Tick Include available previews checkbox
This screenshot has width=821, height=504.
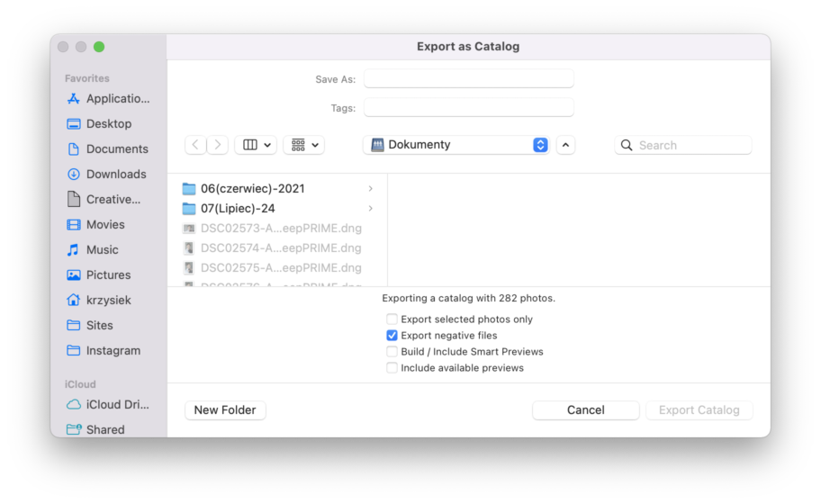click(392, 368)
